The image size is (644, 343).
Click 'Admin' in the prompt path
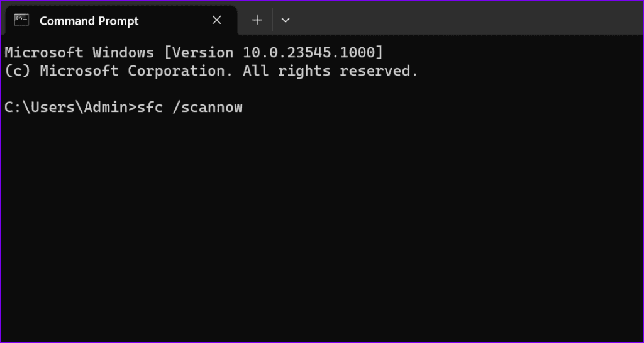(x=105, y=108)
